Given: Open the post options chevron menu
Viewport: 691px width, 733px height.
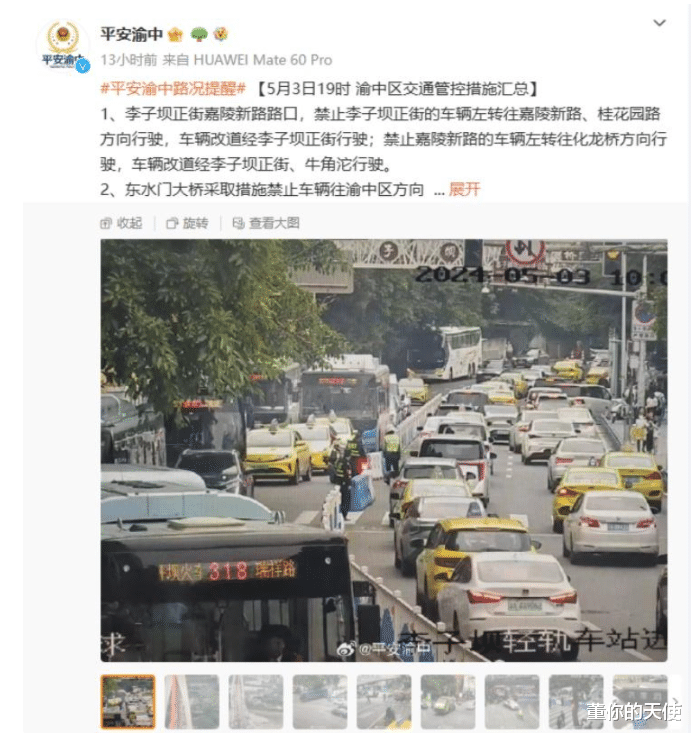Looking at the screenshot, I should (659, 23).
